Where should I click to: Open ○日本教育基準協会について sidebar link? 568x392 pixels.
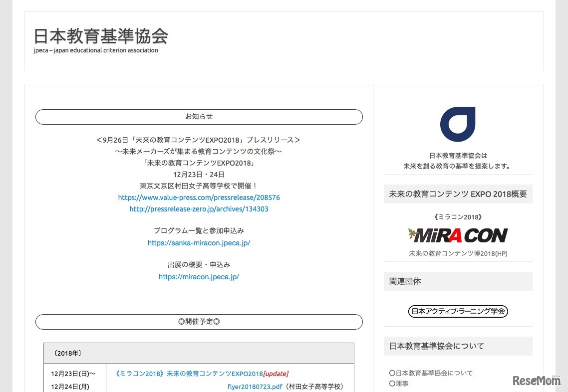pos(431,373)
